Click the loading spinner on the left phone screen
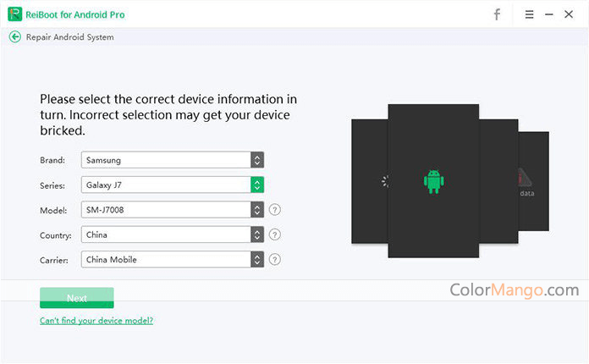 coord(385,181)
